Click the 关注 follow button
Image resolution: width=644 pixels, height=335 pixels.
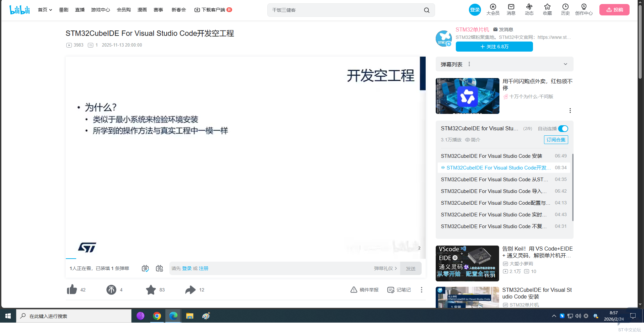pos(494,47)
